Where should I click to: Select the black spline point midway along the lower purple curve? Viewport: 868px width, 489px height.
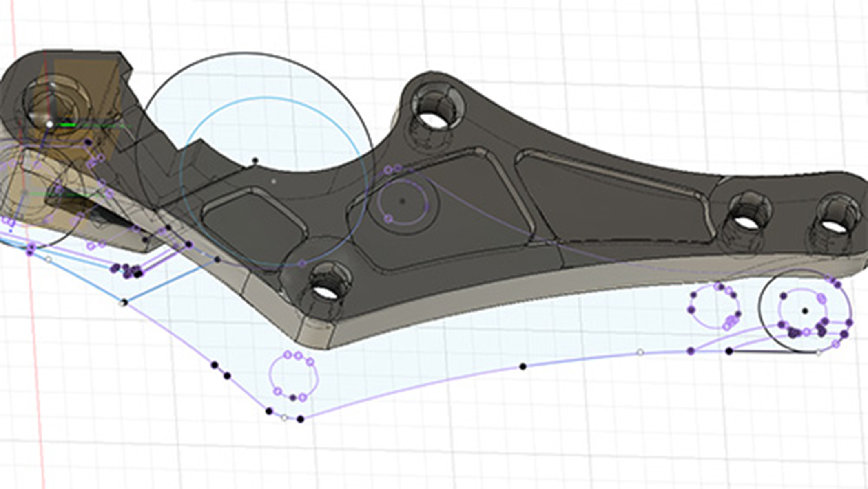click(523, 367)
